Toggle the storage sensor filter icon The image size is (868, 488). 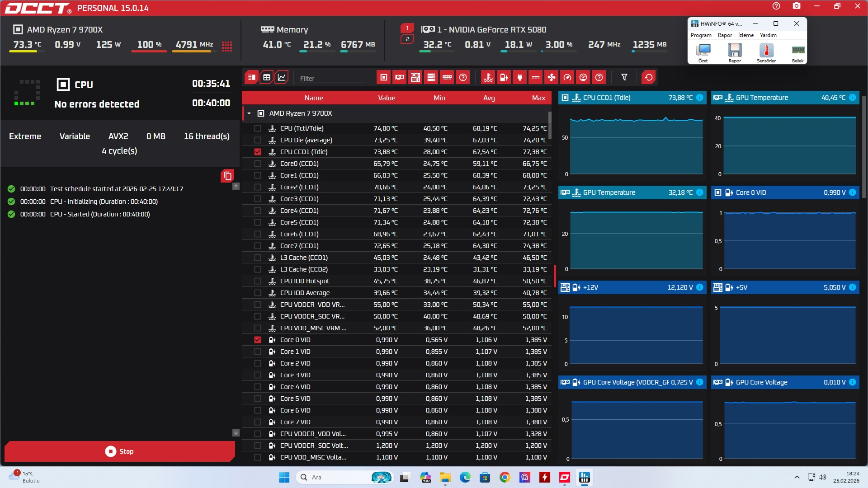pyautogui.click(x=431, y=77)
